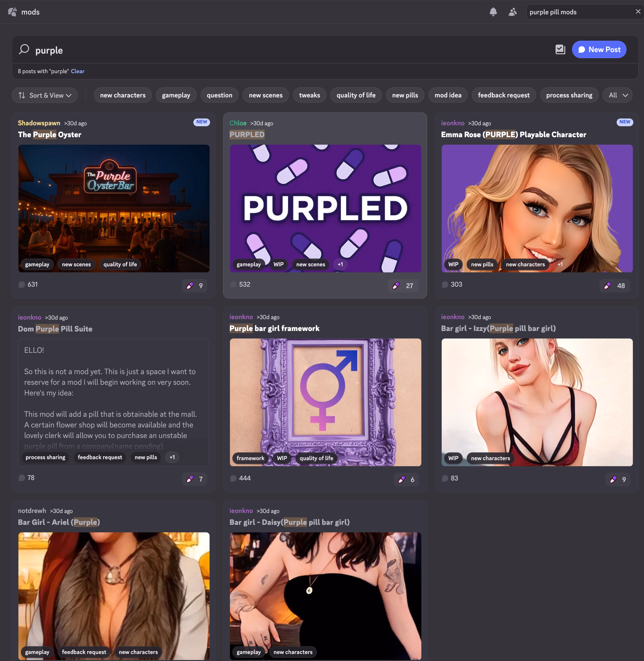Filter by 'feedback request' tag in filter bar

coord(504,95)
